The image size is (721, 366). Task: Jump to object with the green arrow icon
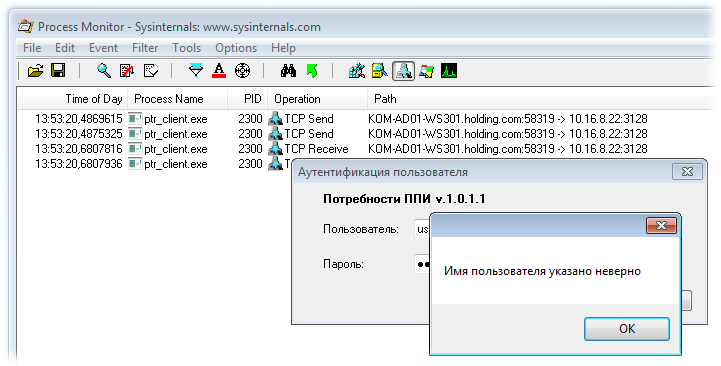click(312, 71)
